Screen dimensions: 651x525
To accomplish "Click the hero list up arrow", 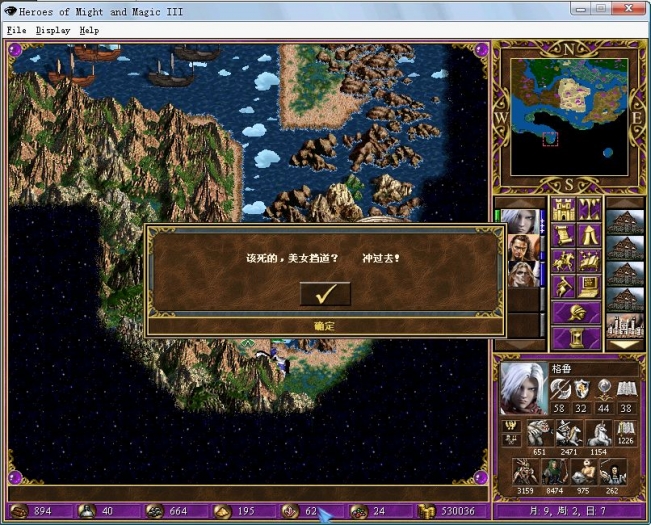I will [520, 203].
